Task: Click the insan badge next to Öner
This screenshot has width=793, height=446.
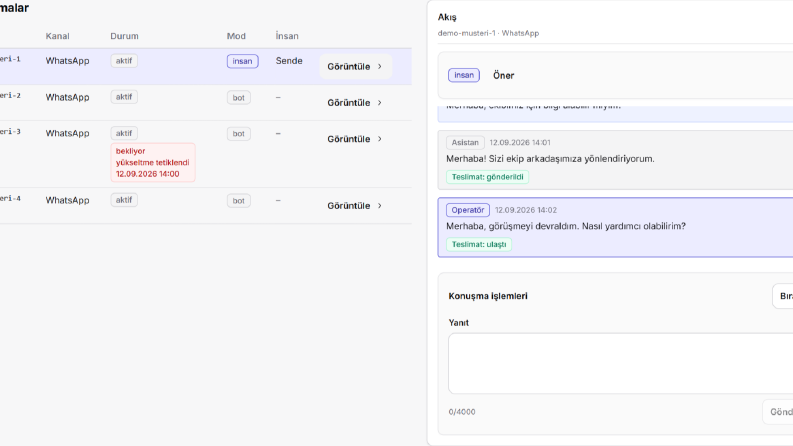Action: [x=464, y=75]
